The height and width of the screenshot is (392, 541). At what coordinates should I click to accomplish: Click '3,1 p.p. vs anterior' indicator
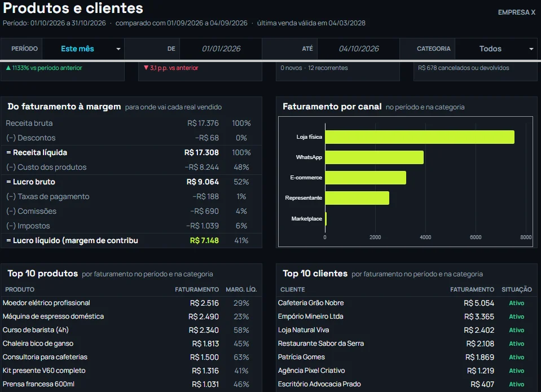pos(171,68)
